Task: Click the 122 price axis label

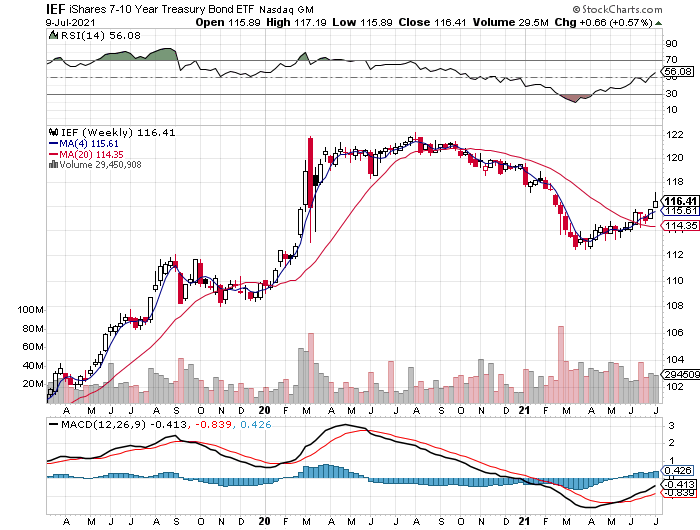Action: click(x=675, y=135)
